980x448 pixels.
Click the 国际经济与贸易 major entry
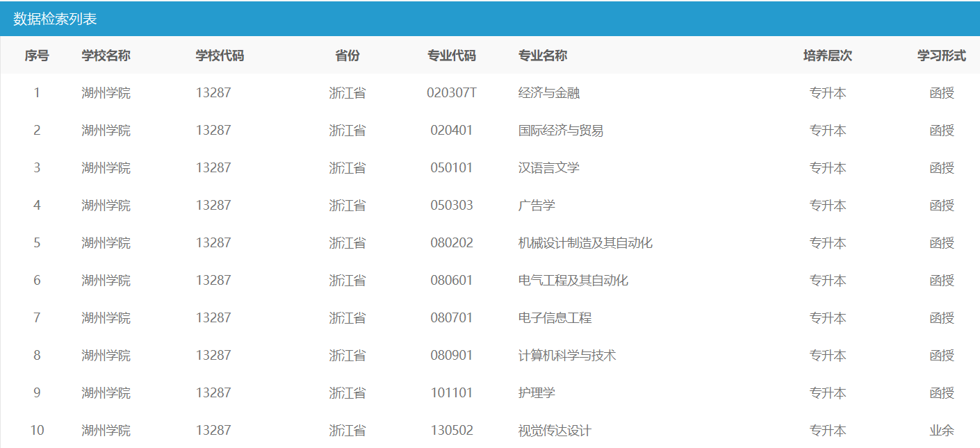click(x=561, y=131)
